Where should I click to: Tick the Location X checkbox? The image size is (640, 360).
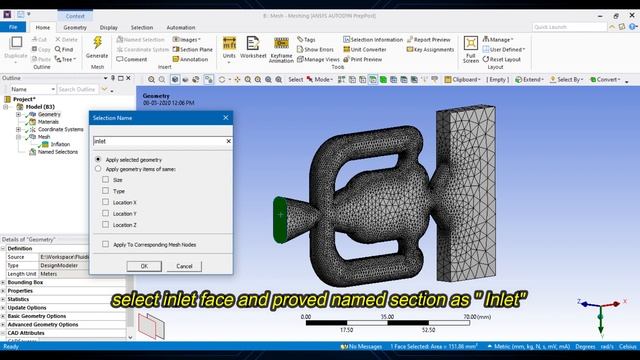[x=105, y=202]
